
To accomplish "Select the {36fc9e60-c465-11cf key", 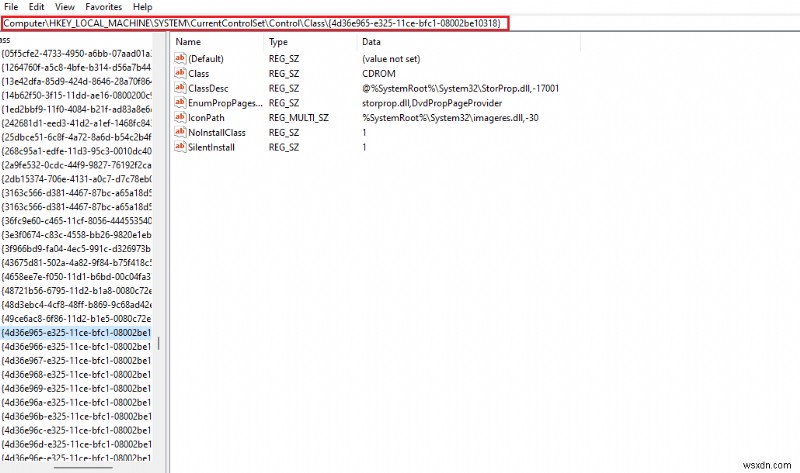I will pos(76,221).
